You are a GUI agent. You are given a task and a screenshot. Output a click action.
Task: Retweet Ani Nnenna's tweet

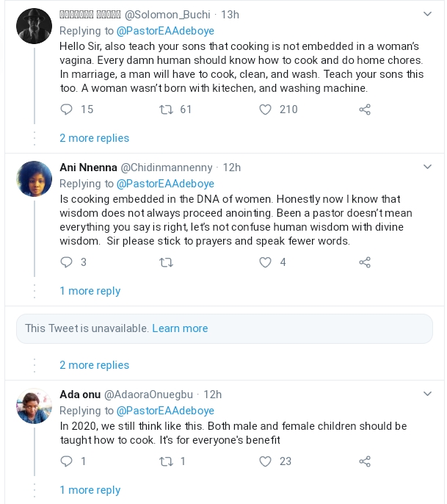tap(167, 262)
